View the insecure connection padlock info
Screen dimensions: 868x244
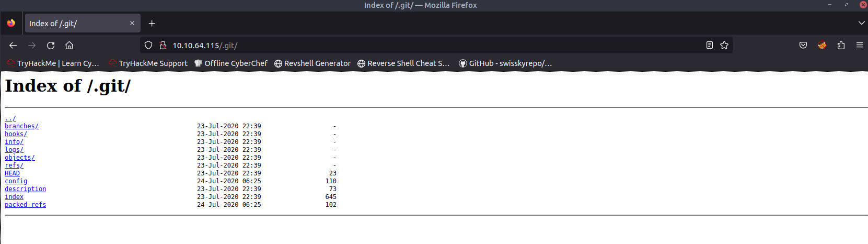click(x=163, y=46)
